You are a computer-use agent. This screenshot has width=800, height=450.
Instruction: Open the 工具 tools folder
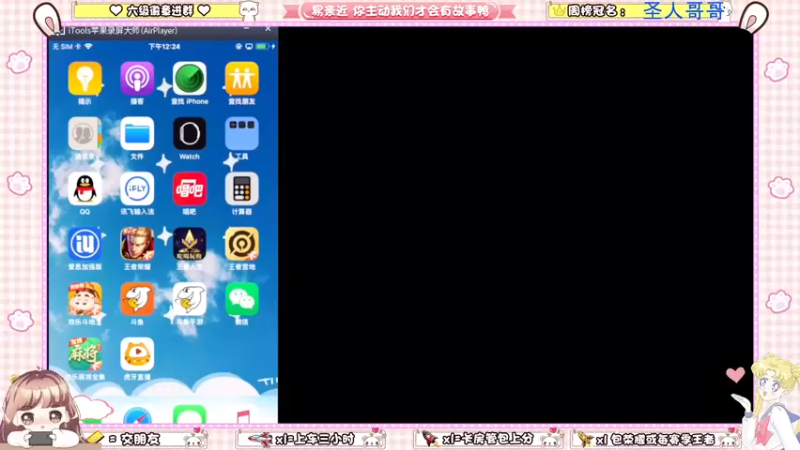pyautogui.click(x=242, y=134)
